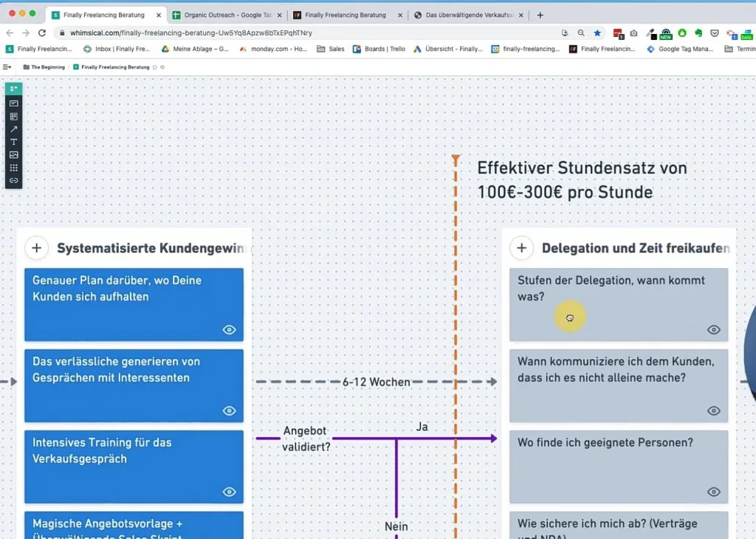This screenshot has width=756, height=539.
Task: Click the browser forward arrow
Action: click(26, 32)
